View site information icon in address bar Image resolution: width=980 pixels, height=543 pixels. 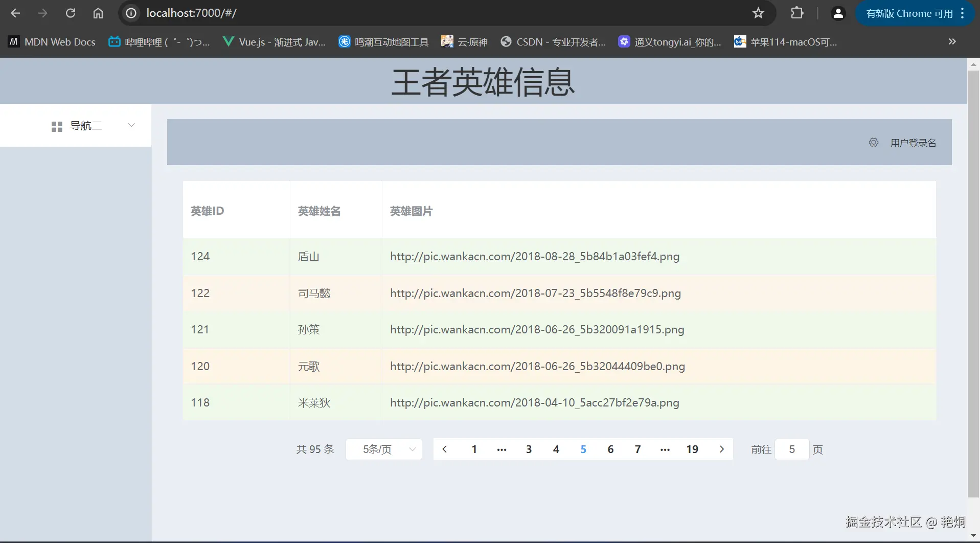130,13
